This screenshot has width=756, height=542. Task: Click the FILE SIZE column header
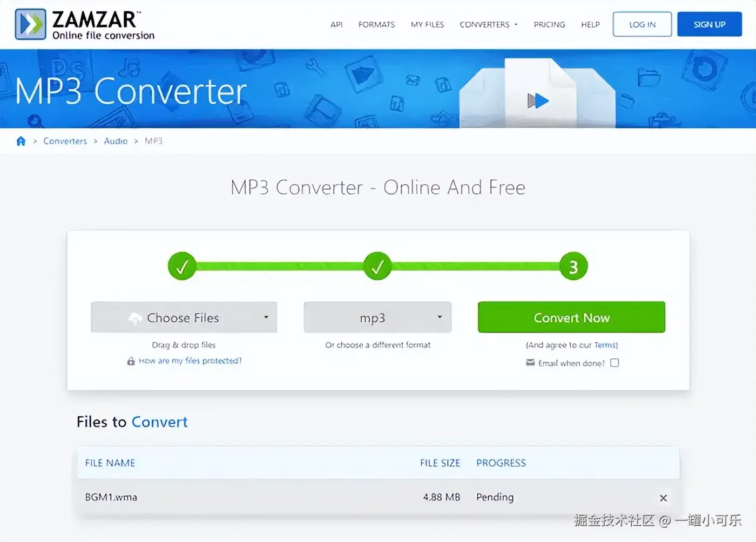pyautogui.click(x=440, y=463)
